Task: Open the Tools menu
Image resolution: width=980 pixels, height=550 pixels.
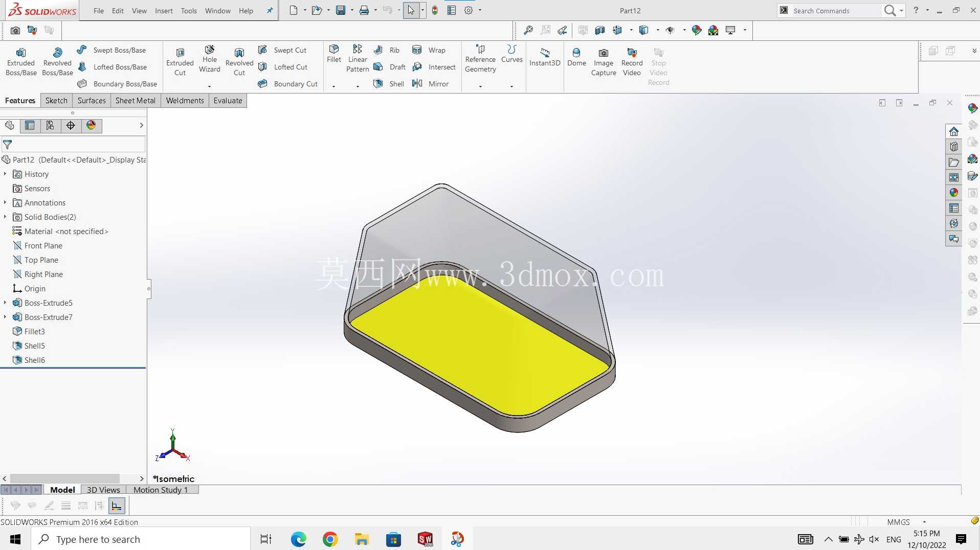Action: coord(189,11)
